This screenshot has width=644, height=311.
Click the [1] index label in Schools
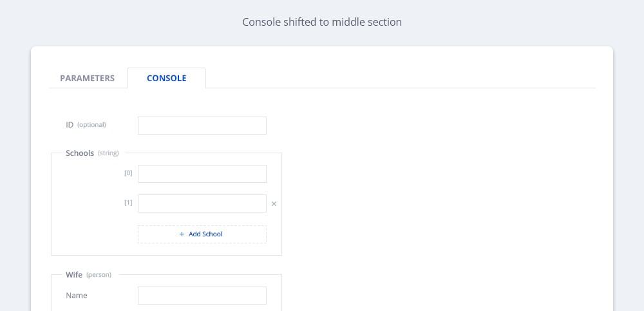coord(129,203)
